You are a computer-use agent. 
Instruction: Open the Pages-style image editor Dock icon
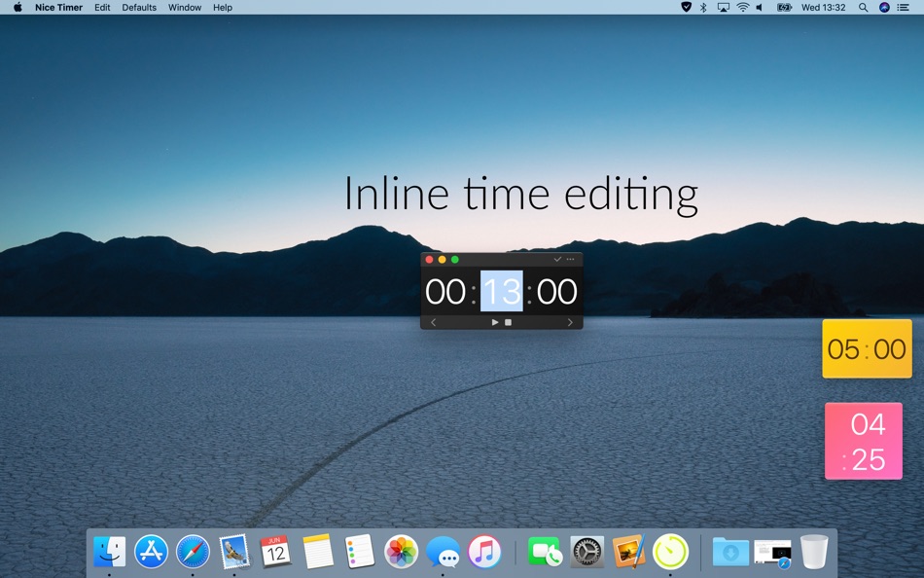(x=628, y=552)
